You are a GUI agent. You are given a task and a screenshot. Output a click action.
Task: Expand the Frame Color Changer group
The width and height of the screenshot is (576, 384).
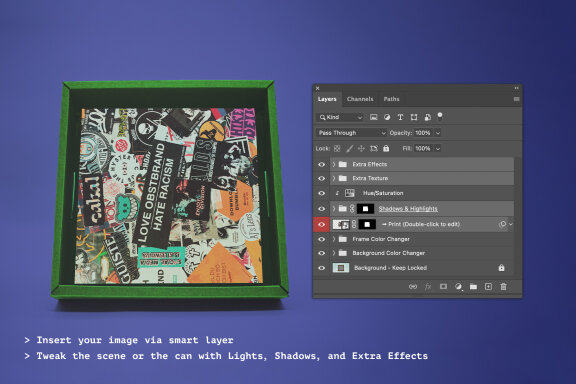coord(334,239)
